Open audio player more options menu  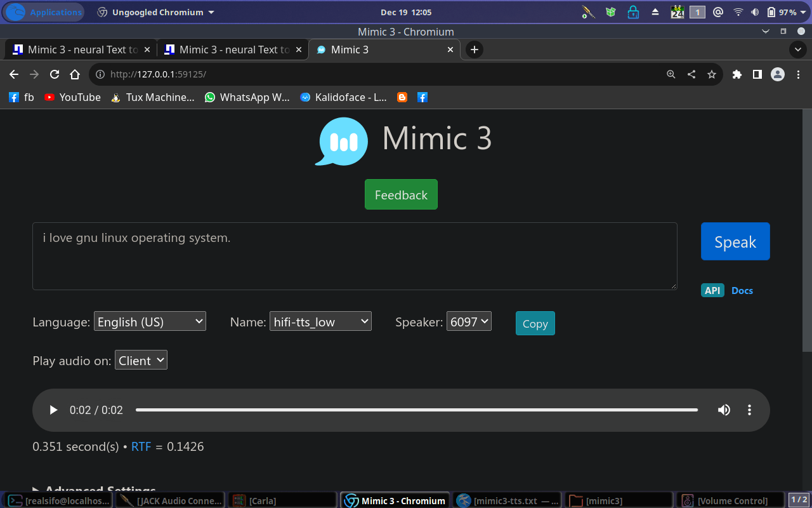[x=749, y=410]
